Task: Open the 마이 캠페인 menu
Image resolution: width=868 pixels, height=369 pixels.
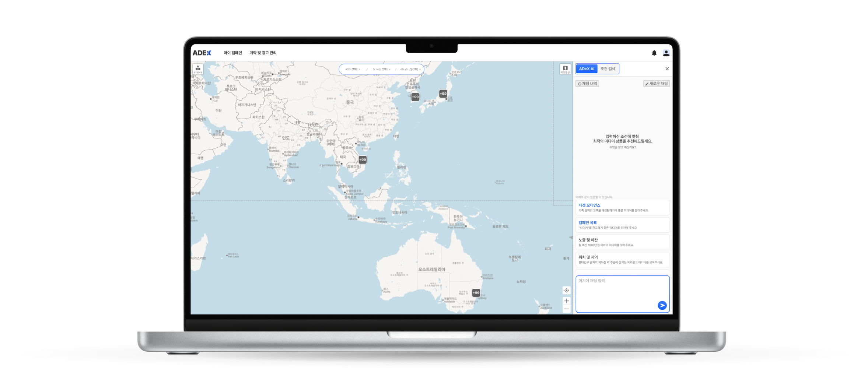Action: click(x=232, y=53)
